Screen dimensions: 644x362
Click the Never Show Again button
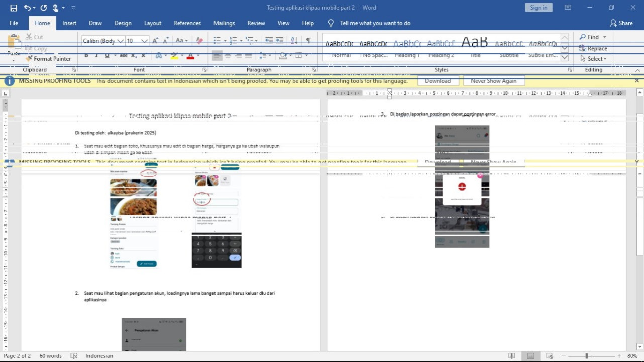[x=493, y=81]
